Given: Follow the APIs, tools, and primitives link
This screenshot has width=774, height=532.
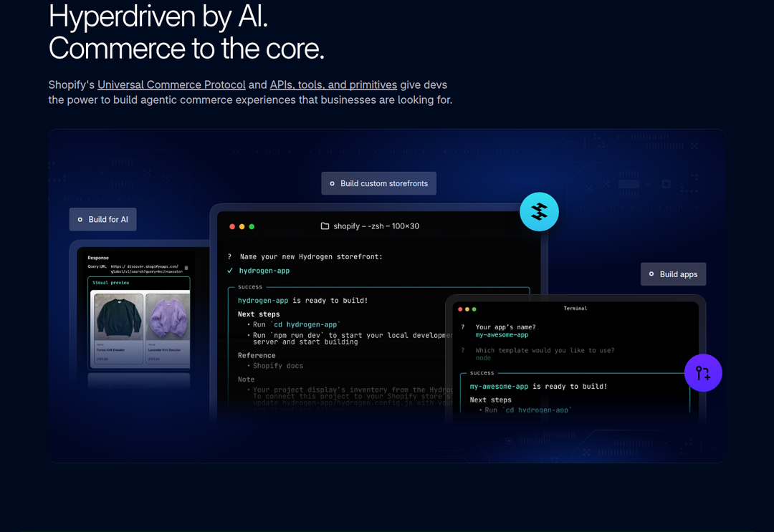Looking at the screenshot, I should tap(333, 84).
